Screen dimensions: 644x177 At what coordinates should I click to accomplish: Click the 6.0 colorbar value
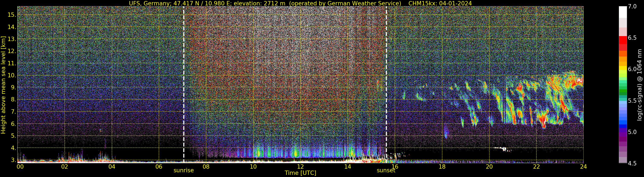[632, 69]
